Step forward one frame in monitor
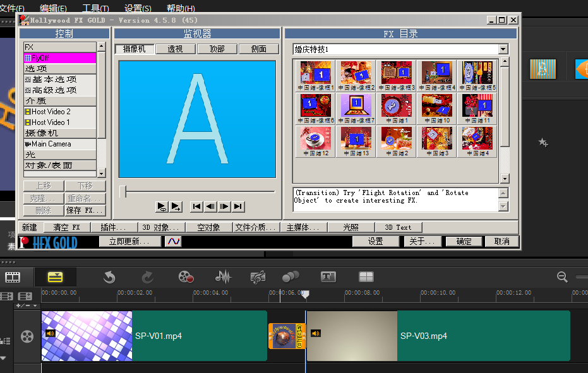The height and width of the screenshot is (373, 588). tap(224, 206)
